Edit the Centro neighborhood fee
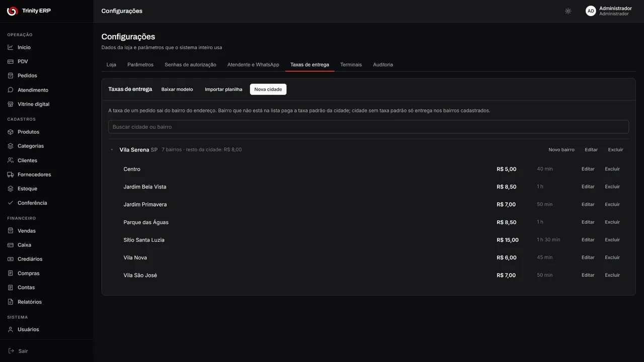 tap(588, 169)
